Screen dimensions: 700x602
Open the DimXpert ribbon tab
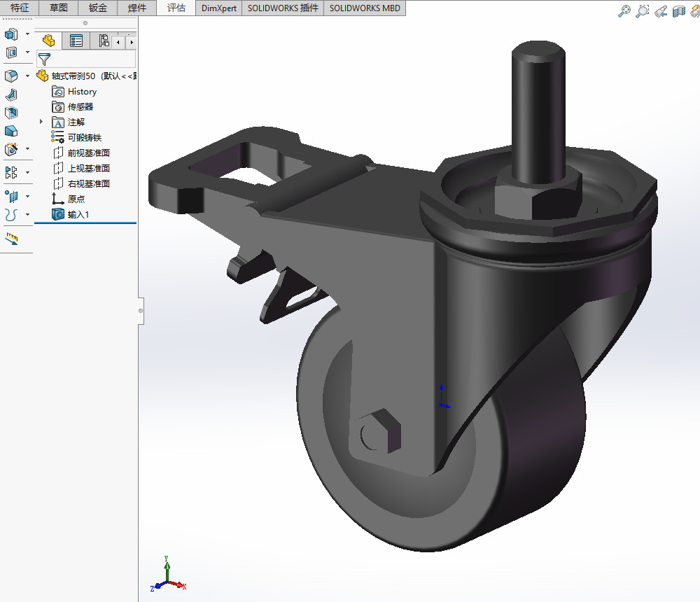[218, 8]
